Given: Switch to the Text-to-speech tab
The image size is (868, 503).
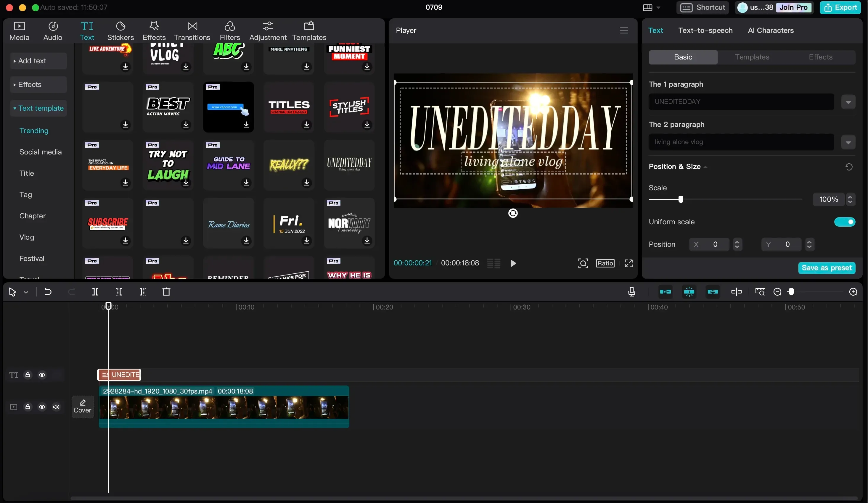Looking at the screenshot, I should pyautogui.click(x=705, y=30).
